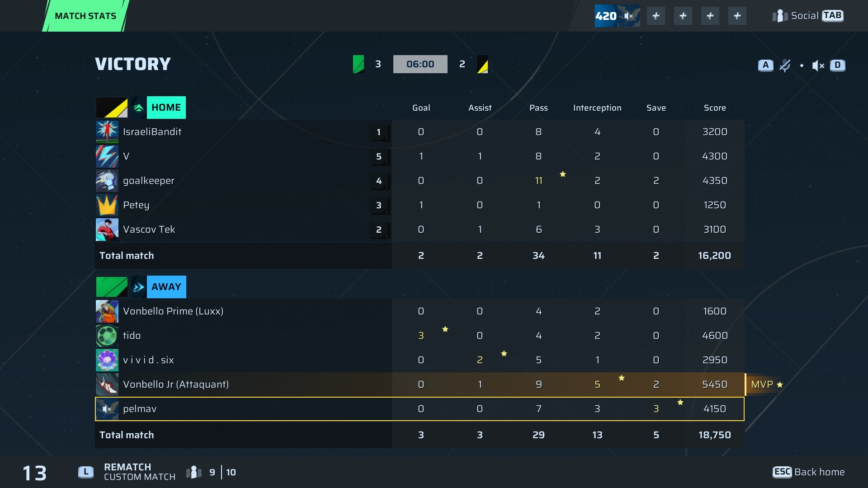Image resolution: width=868 pixels, height=488 pixels.
Task: Click goalkeeper's 11 passes value
Action: (x=538, y=181)
